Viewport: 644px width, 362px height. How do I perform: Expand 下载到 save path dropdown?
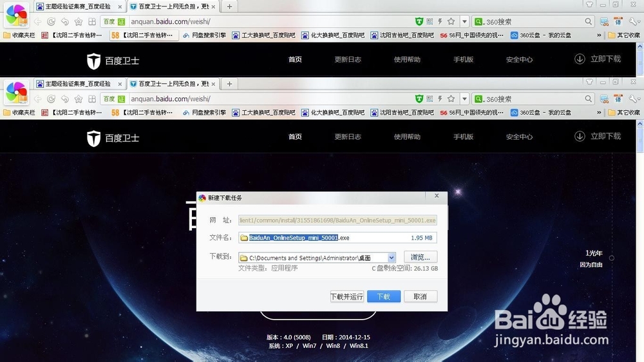coord(392,258)
